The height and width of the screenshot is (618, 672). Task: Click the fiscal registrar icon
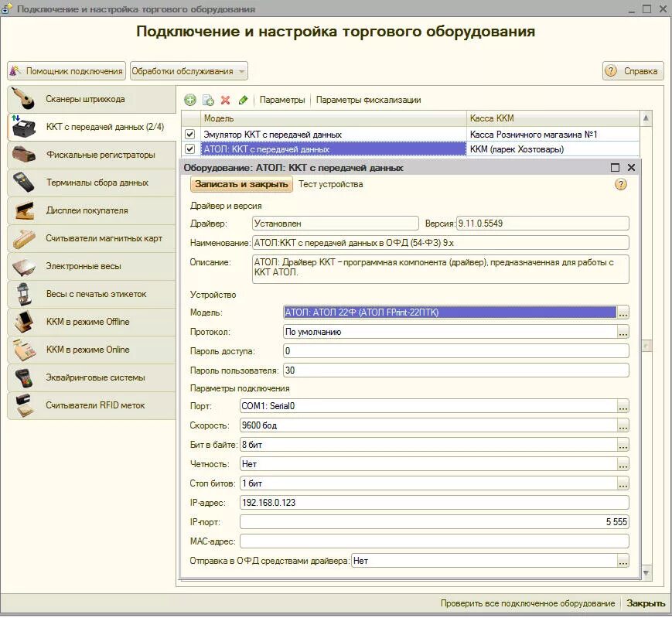[24, 154]
